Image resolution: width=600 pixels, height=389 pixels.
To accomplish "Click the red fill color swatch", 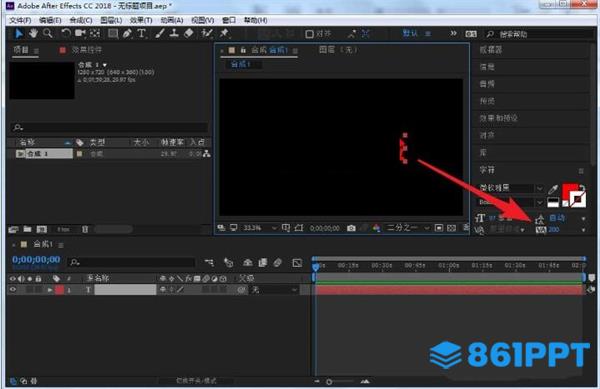I will [x=569, y=191].
